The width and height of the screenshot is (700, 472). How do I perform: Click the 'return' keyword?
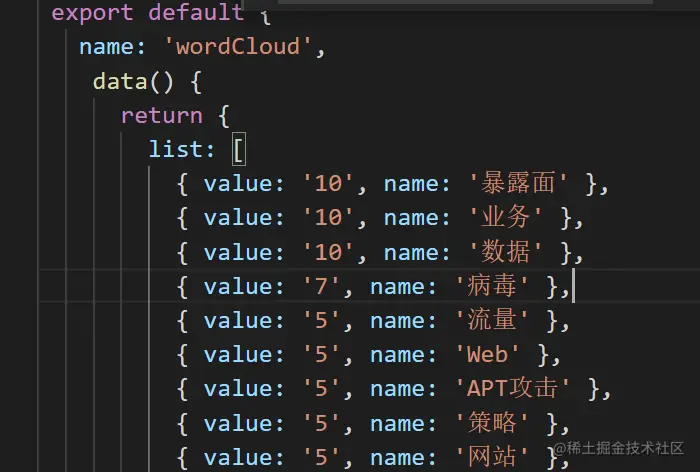pos(162,116)
